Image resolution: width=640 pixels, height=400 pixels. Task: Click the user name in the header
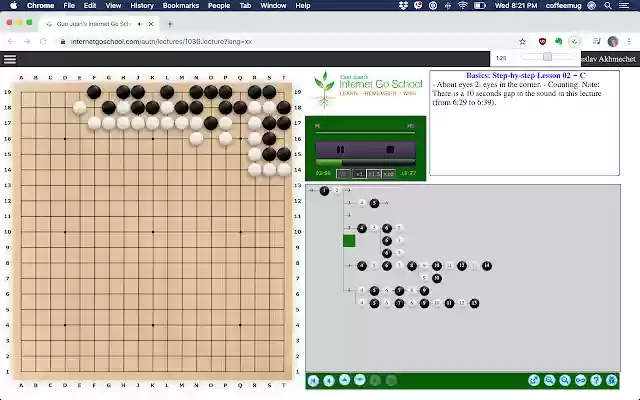[608, 59]
